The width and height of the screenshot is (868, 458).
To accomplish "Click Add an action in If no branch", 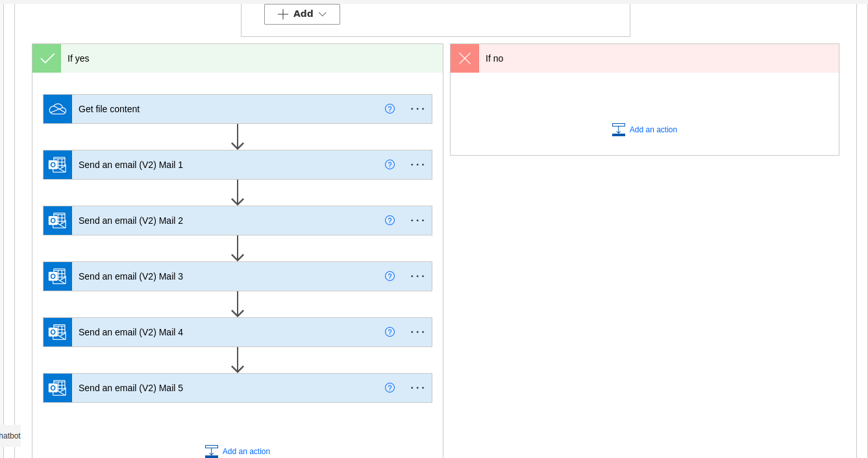I will coord(645,130).
